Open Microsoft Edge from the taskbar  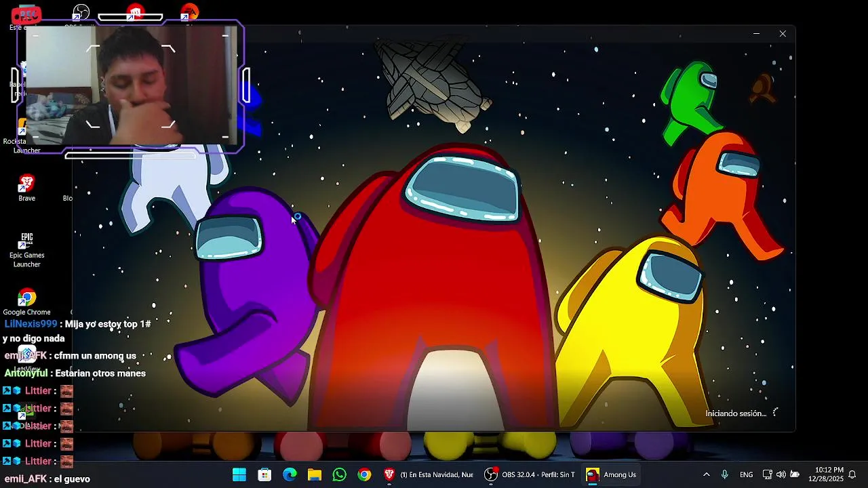290,474
